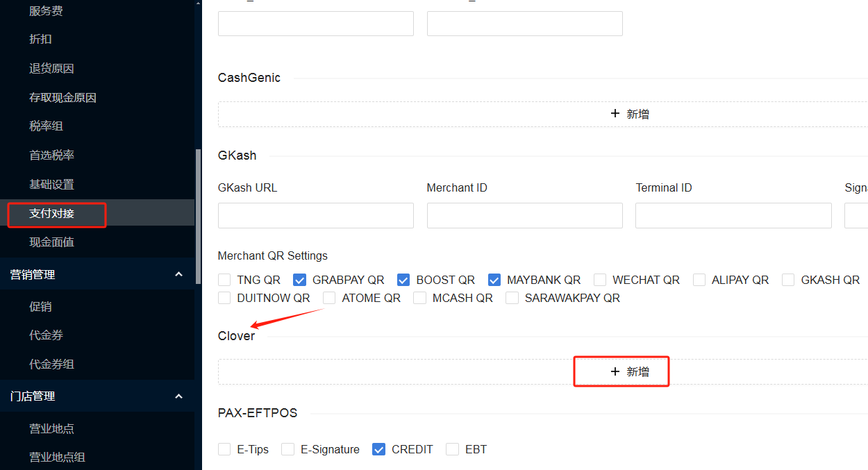
Task: Enable the GKASH QR checkbox
Action: click(x=788, y=280)
